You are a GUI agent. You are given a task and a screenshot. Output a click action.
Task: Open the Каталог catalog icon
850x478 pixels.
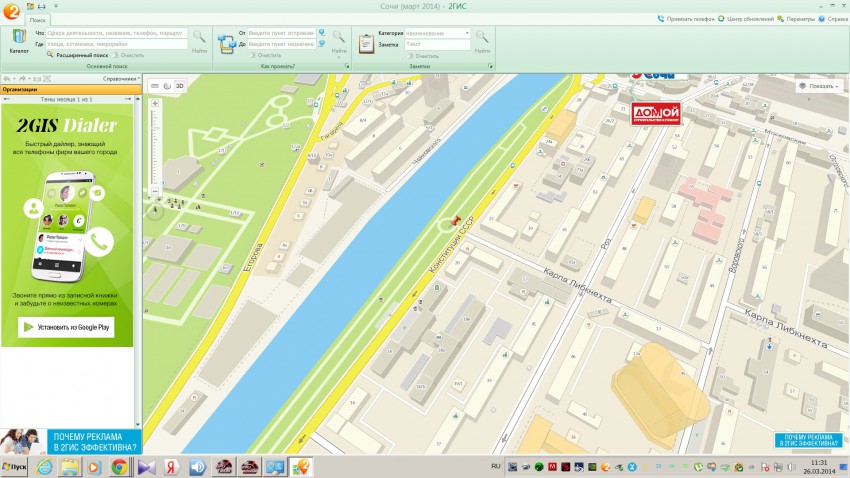coord(19,40)
